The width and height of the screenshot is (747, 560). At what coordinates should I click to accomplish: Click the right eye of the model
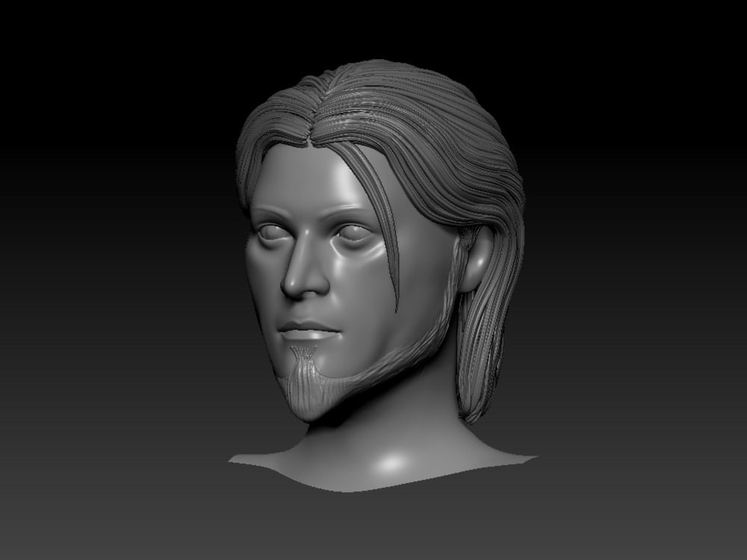(351, 231)
